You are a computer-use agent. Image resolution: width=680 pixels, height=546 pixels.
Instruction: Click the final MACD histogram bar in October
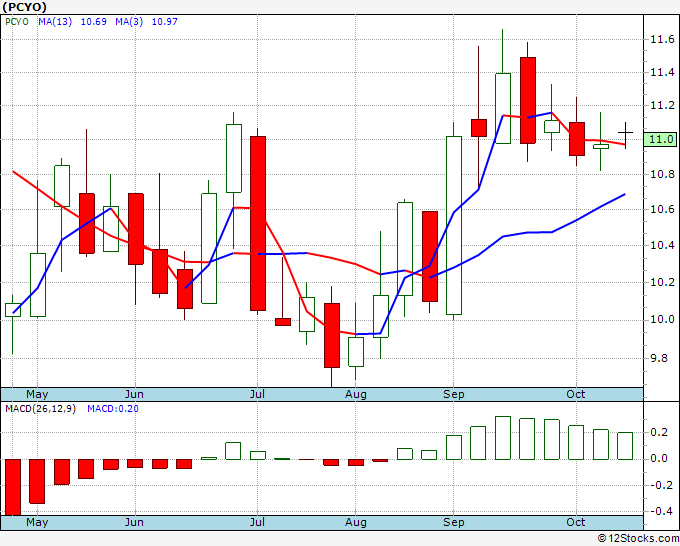coord(625,446)
